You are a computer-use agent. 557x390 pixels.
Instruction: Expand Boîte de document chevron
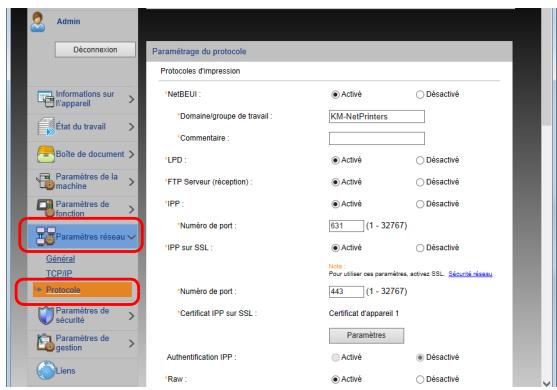tap(131, 155)
